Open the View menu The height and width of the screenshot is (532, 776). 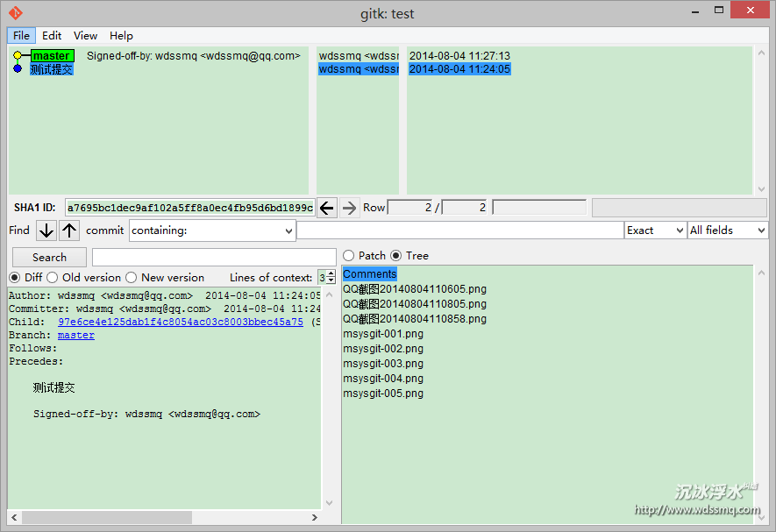85,36
